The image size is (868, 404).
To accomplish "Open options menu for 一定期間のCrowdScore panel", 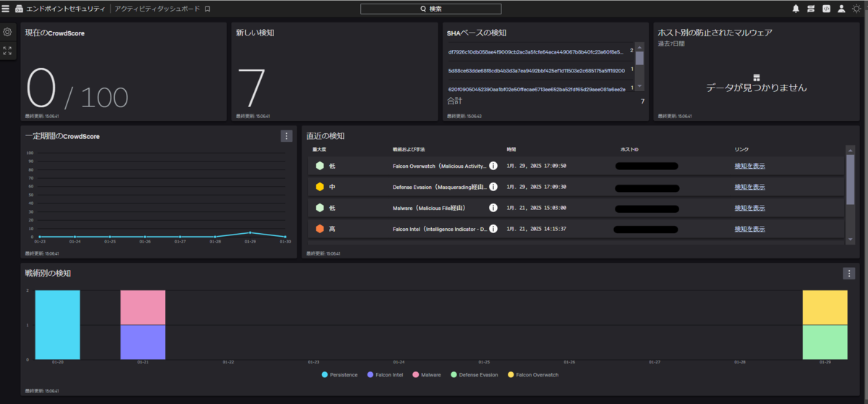I will click(x=286, y=136).
